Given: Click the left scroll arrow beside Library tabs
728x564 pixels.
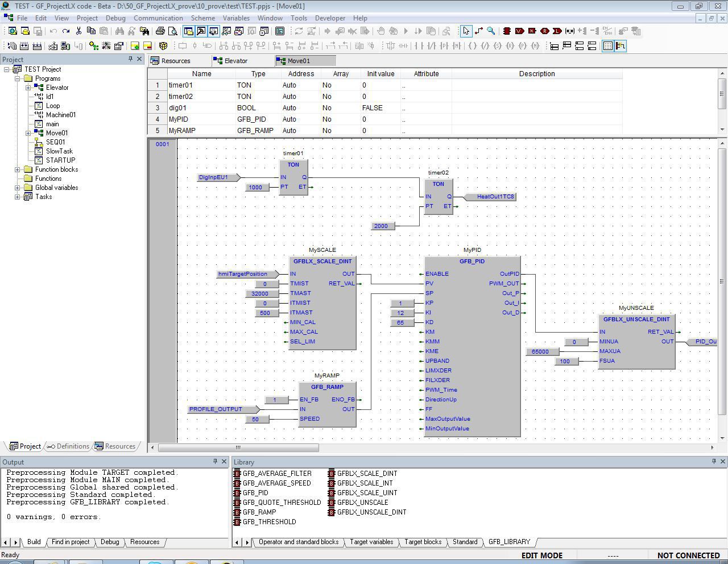Looking at the screenshot, I should pyautogui.click(x=237, y=542).
